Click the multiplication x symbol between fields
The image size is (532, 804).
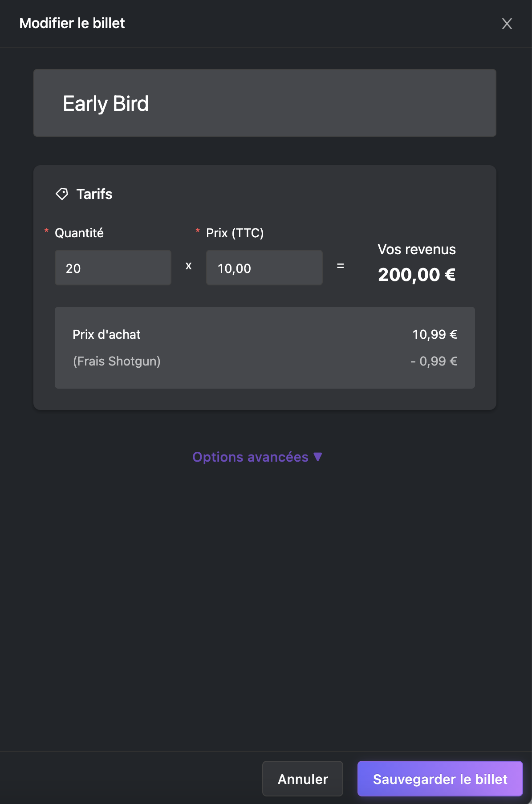189,266
